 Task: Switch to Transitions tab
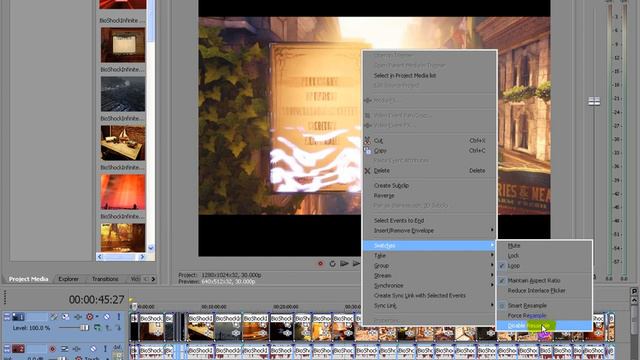pyautogui.click(x=105, y=279)
